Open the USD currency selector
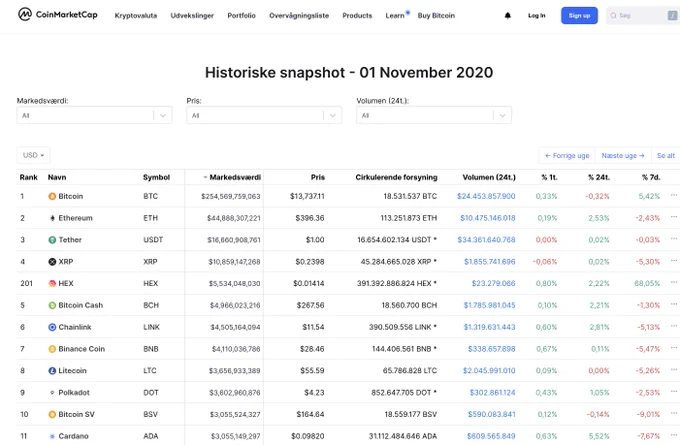680x445 pixels. click(33, 155)
